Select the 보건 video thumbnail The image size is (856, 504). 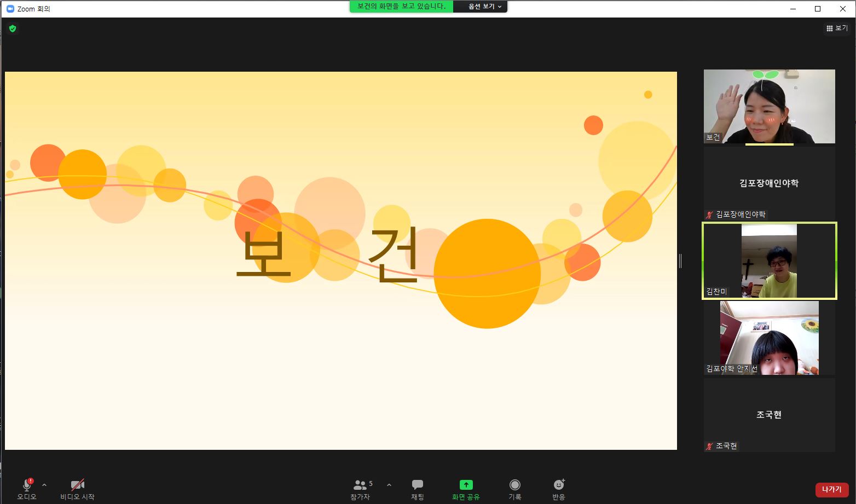pyautogui.click(x=769, y=106)
